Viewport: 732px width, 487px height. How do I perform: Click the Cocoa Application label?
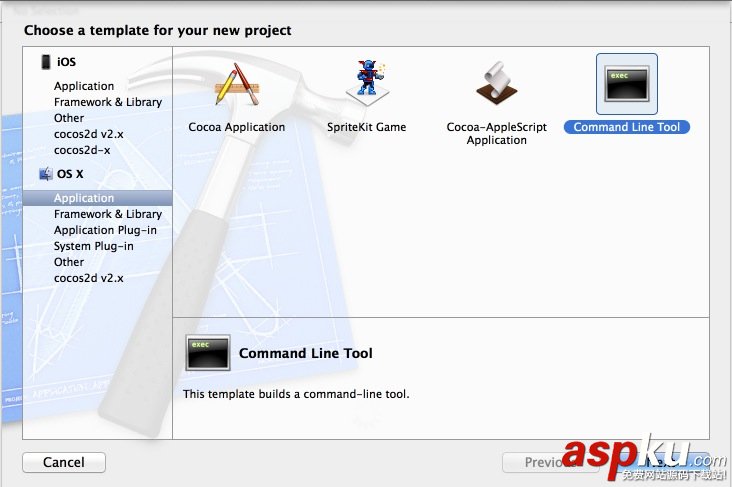[237, 127]
